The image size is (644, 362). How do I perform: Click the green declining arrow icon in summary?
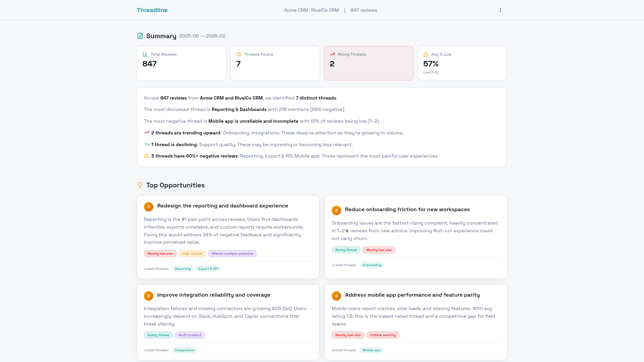pos(147,144)
